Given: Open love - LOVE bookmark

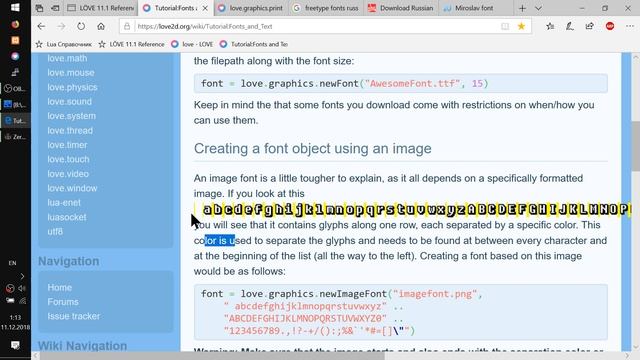Looking at the screenshot, I should click(192, 44).
